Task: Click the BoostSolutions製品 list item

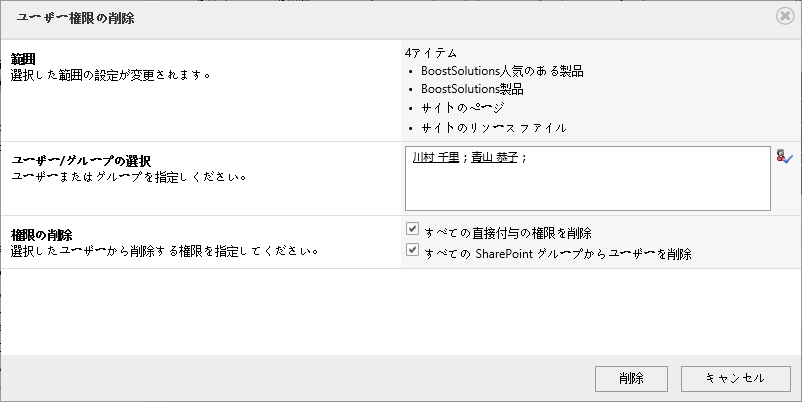Action: [472, 89]
